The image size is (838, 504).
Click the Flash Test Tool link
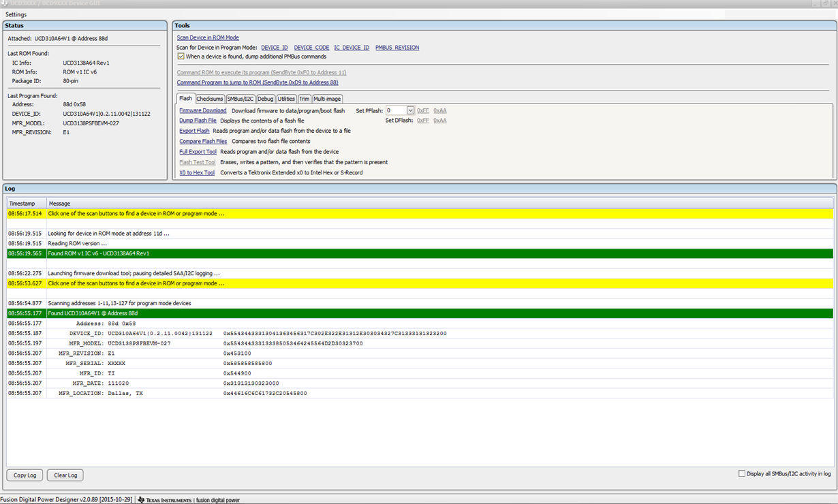pyautogui.click(x=198, y=162)
